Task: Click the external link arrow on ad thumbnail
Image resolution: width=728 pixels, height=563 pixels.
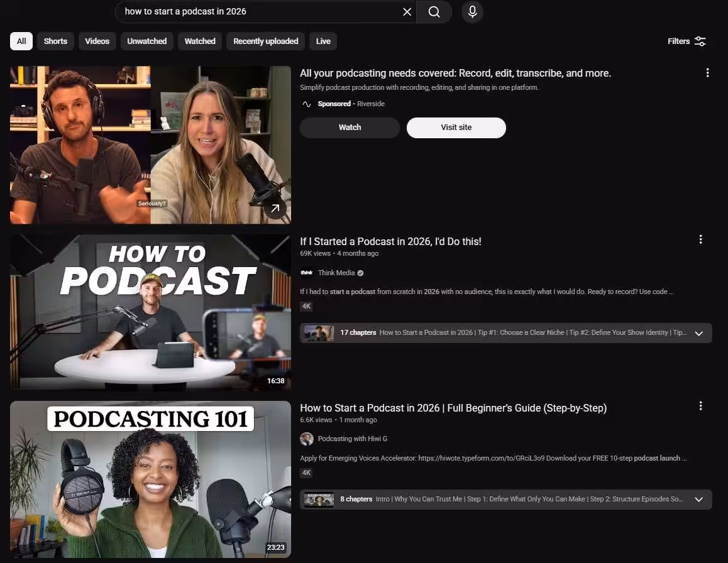Action: point(275,208)
